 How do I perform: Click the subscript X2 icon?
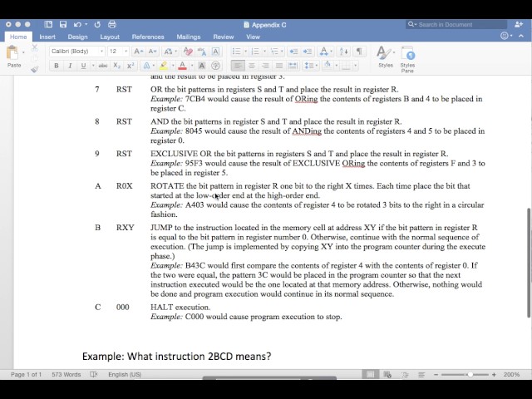click(x=116, y=66)
